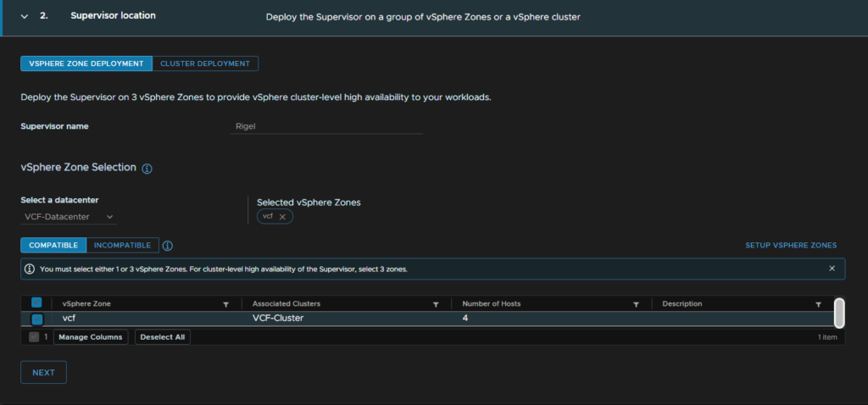868x405 pixels.
Task: Focus the Supervisor name field
Action: (x=326, y=126)
